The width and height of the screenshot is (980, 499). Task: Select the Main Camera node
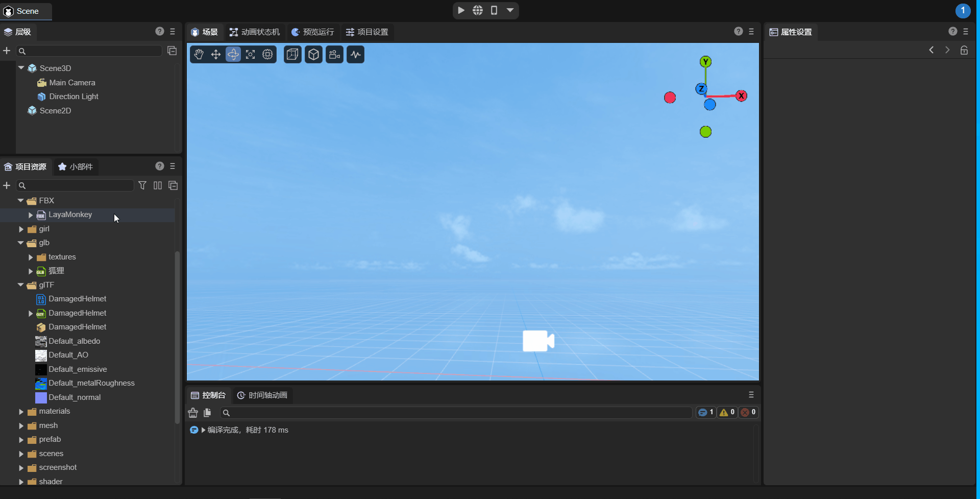tap(72, 83)
